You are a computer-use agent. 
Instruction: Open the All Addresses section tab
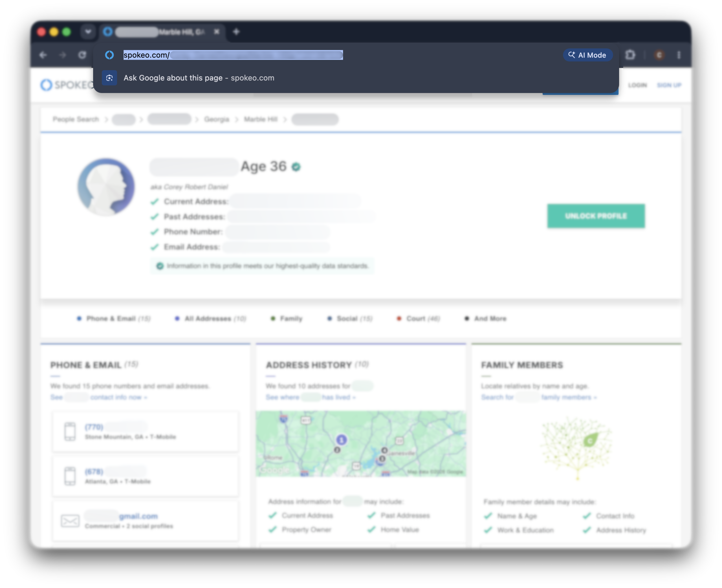click(x=210, y=319)
